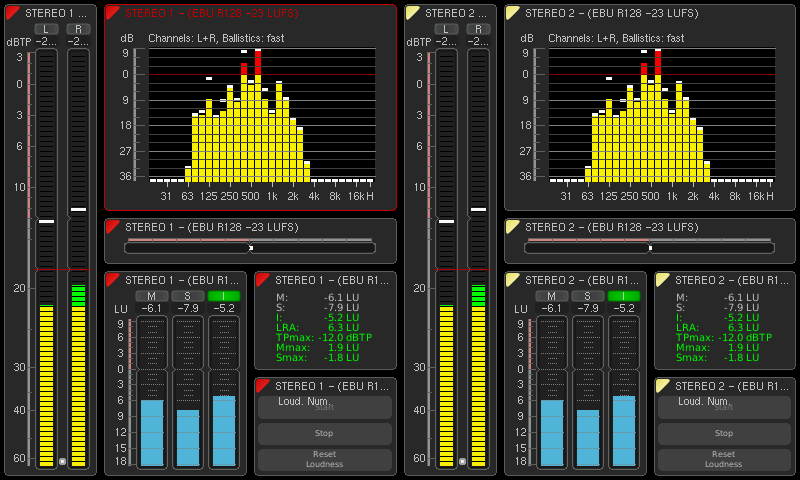Click red peak bar in STEREO 2 spectrum display
The width and height of the screenshot is (800, 480).
(658, 65)
